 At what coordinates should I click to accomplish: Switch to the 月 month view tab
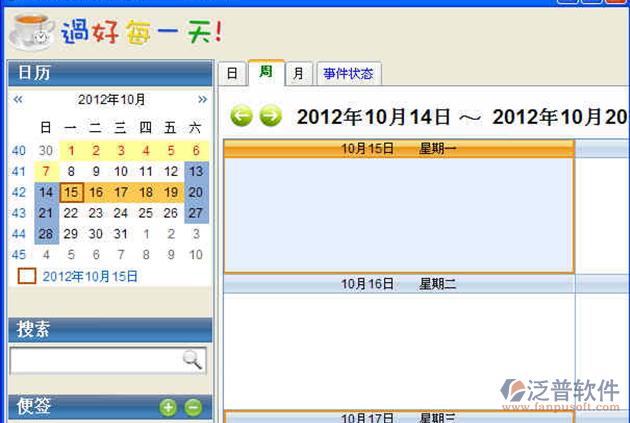coord(298,74)
